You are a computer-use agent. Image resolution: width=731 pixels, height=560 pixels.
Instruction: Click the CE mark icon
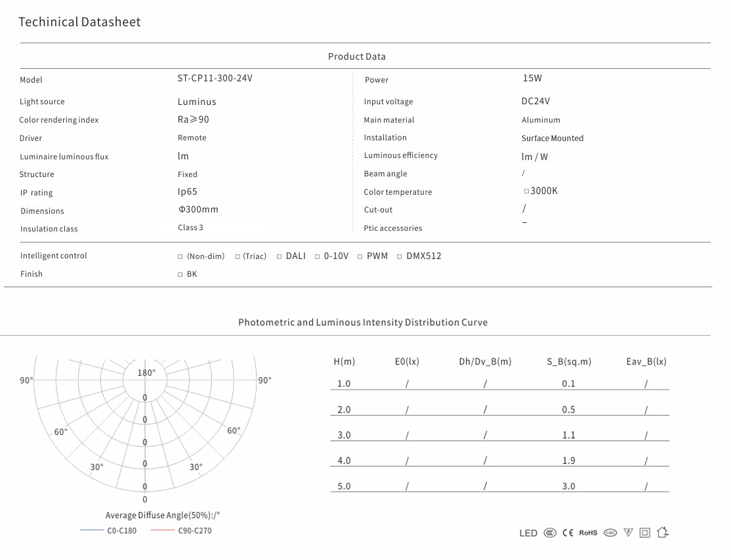[x=568, y=533]
